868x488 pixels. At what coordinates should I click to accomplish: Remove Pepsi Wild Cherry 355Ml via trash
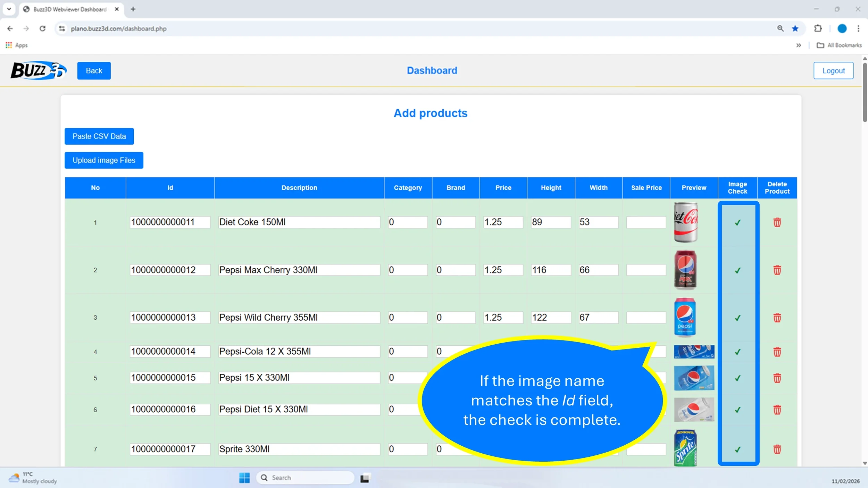[x=777, y=318]
